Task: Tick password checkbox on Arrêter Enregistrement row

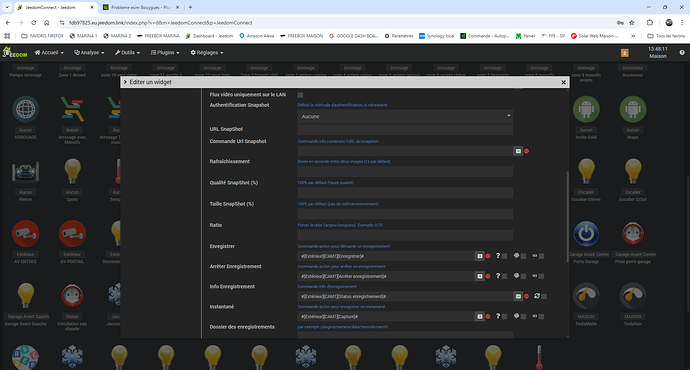Action: coord(541,276)
